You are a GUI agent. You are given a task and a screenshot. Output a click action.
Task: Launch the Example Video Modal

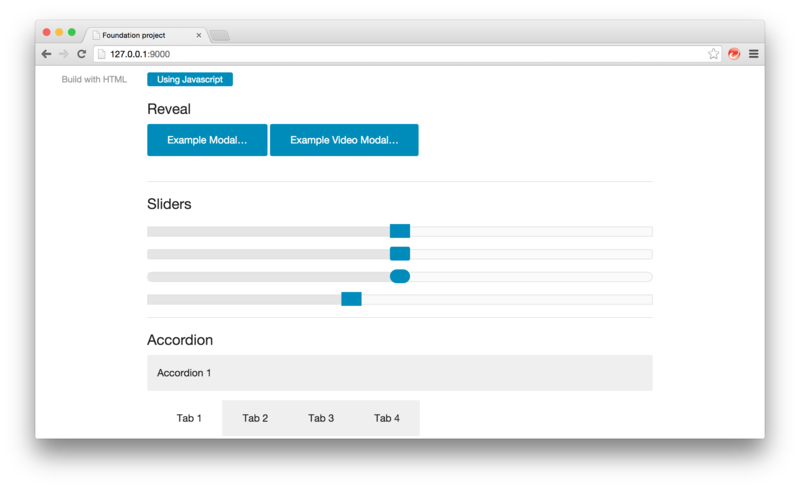click(344, 140)
